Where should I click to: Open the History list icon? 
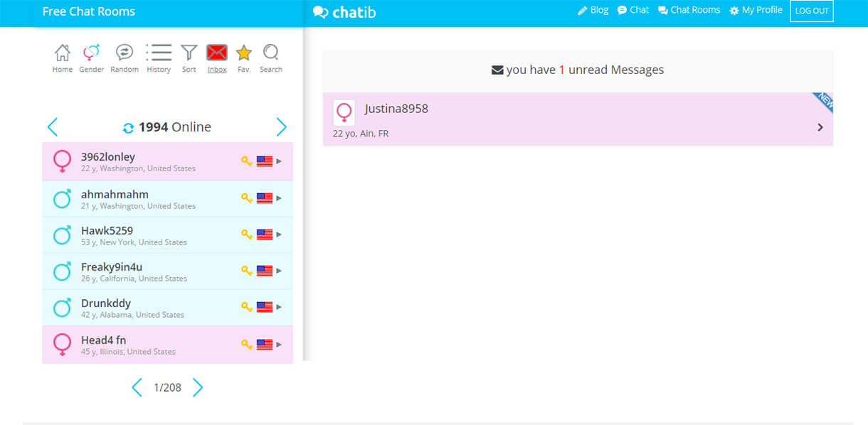159,53
